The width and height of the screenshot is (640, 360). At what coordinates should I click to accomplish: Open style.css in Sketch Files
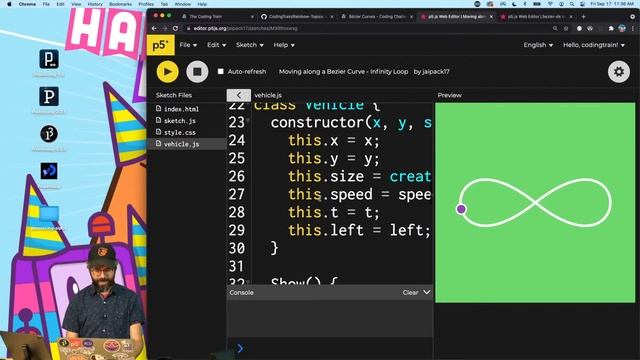tap(180, 132)
